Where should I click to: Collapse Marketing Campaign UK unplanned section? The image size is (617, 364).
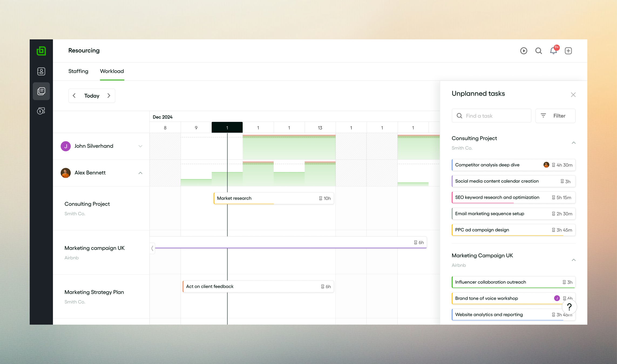click(x=574, y=260)
